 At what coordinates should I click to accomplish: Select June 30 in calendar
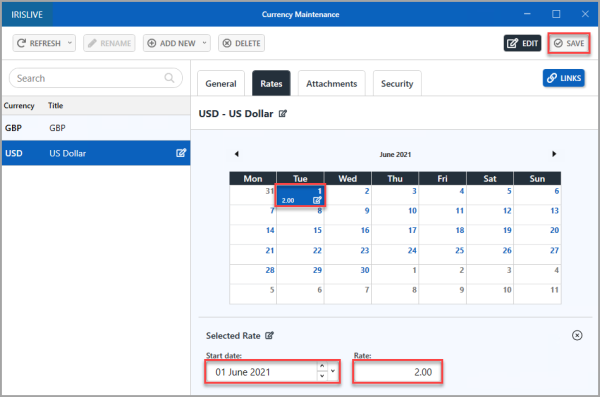click(x=348, y=275)
